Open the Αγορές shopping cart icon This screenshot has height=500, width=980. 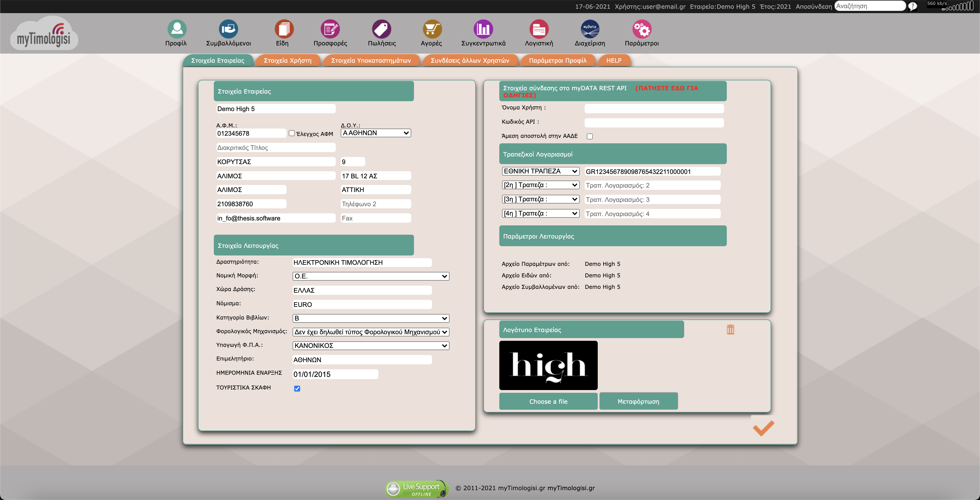[432, 28]
